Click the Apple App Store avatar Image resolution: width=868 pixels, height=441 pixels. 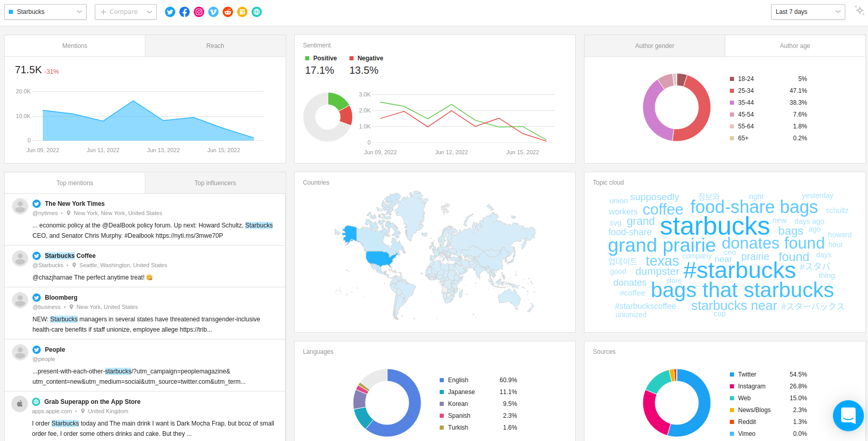20,404
